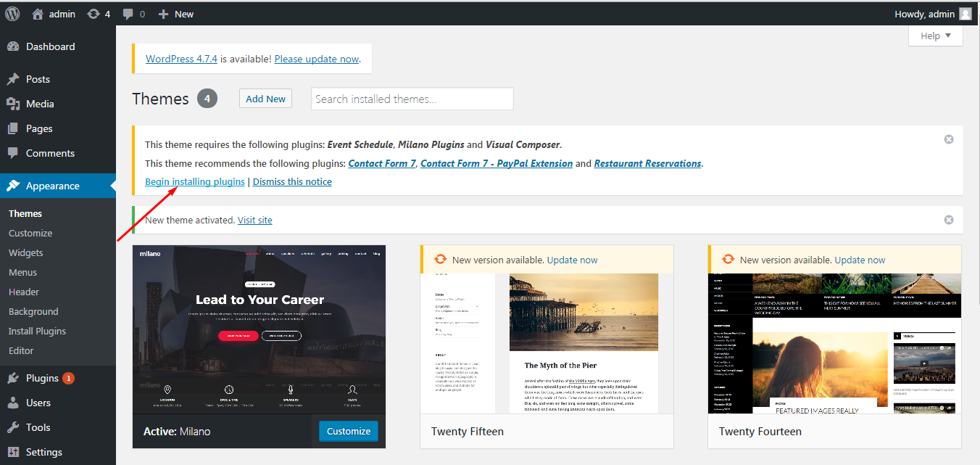Select the Install Plugins submenu item

coord(37,331)
